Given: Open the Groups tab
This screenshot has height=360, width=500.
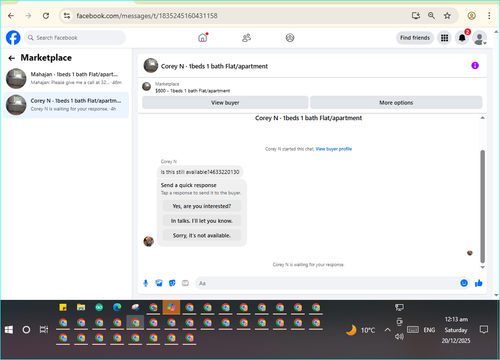Looking at the screenshot, I should click(290, 38).
